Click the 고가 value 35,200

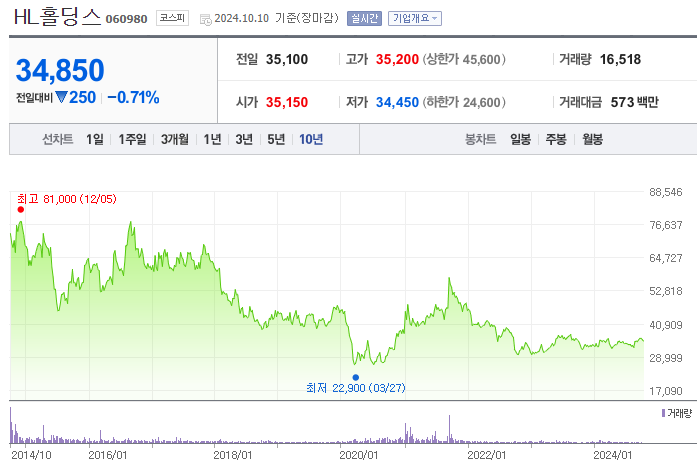[397, 59]
